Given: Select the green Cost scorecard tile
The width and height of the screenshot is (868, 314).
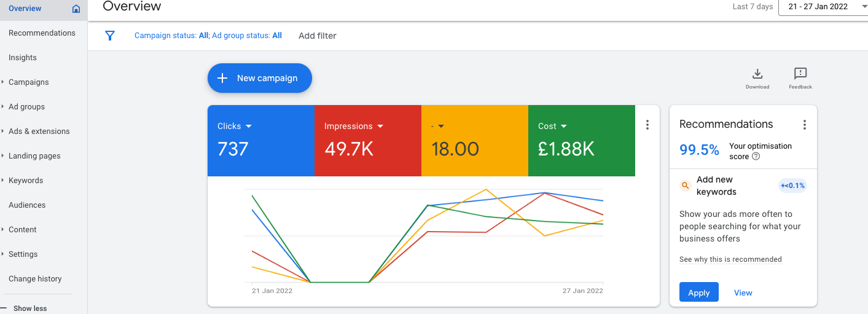Looking at the screenshot, I should 582,141.
